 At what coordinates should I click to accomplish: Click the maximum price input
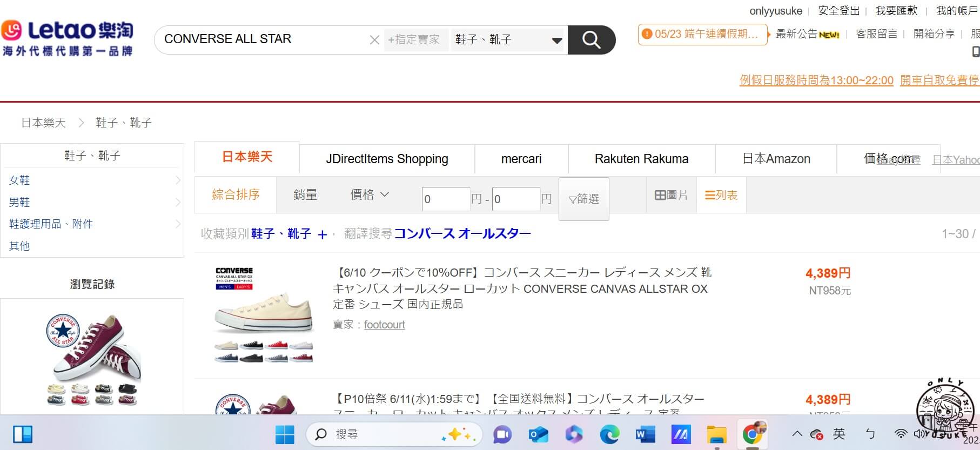pos(516,199)
